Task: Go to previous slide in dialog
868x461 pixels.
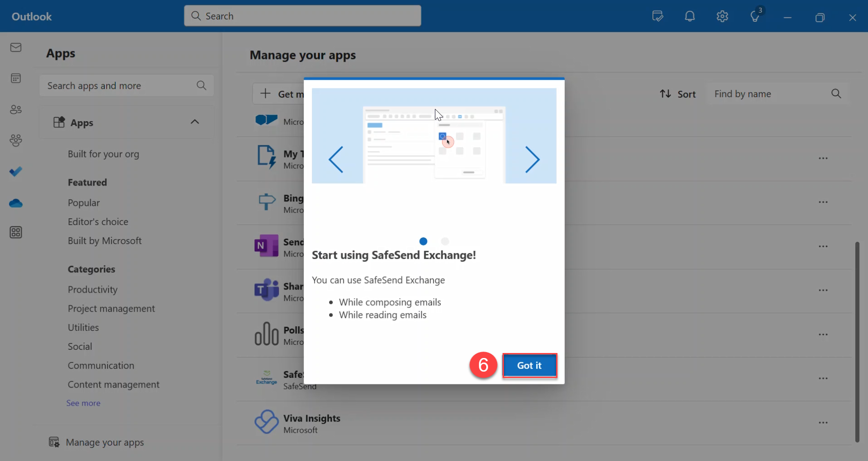Action: click(x=336, y=159)
